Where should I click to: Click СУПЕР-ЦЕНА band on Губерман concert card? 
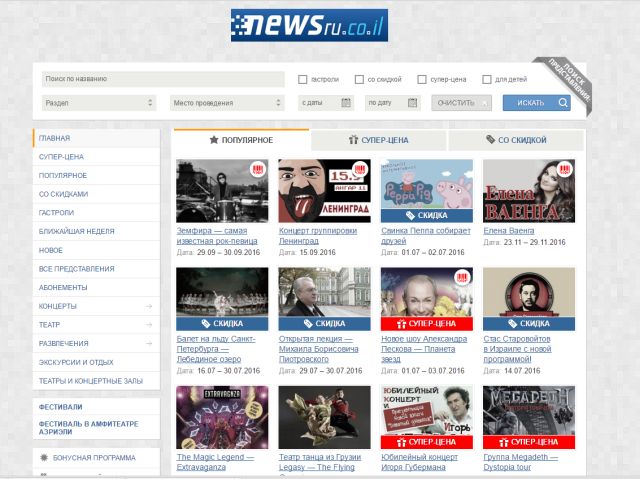[x=427, y=442]
